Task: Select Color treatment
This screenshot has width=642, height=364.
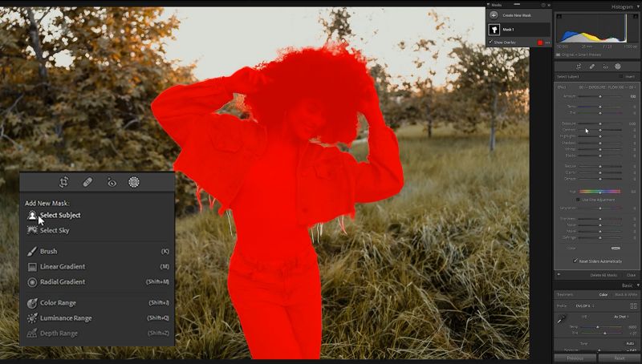Action: pyautogui.click(x=603, y=294)
